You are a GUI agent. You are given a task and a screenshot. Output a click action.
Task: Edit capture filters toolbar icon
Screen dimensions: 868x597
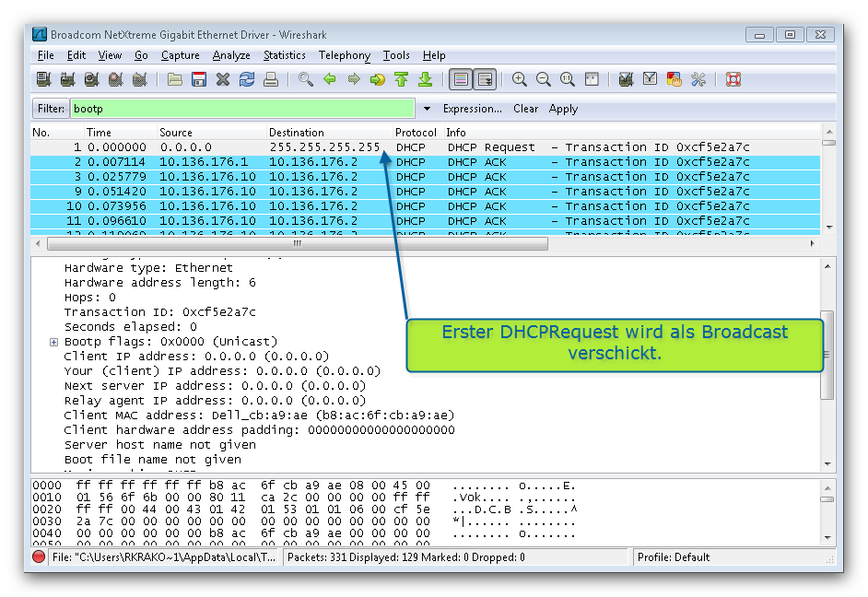tap(626, 79)
